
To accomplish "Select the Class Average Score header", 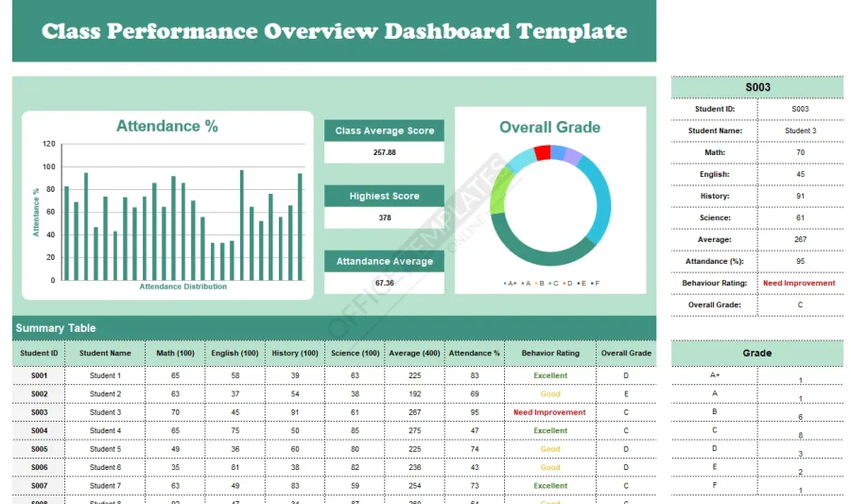I will 384,130.
